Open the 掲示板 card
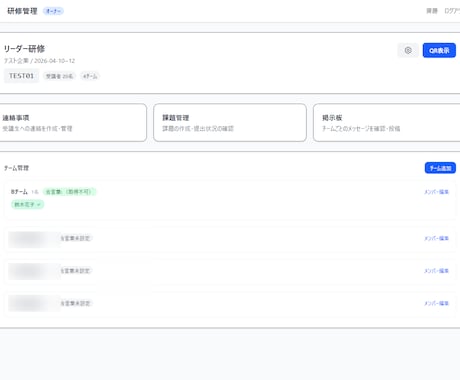This screenshot has width=460, height=380. coord(387,123)
